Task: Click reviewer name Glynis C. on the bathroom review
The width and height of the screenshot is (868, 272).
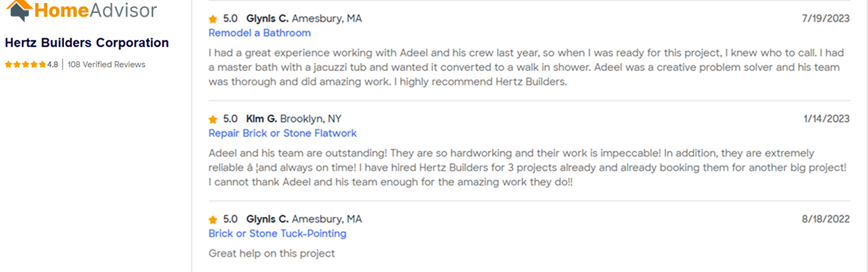Action: point(267,19)
